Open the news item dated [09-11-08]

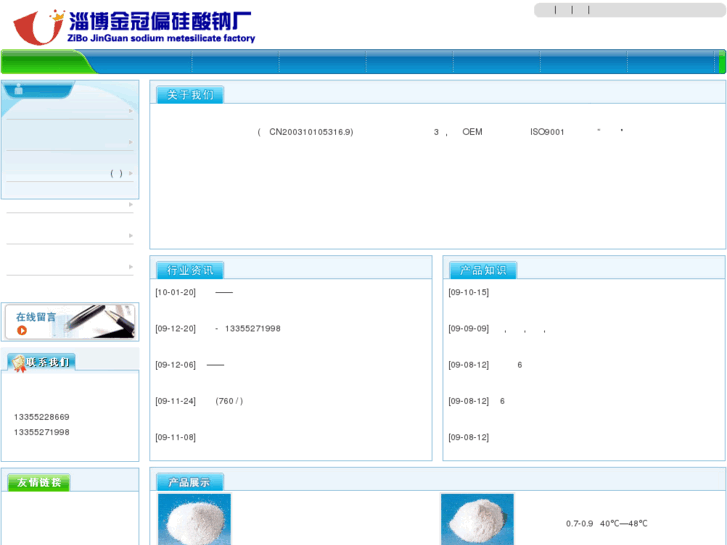(x=176, y=437)
